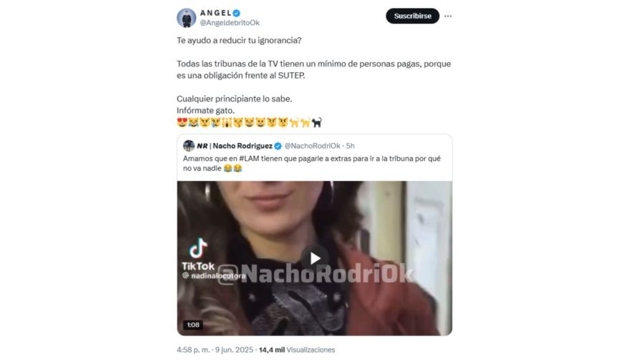Click Nacho Rodriguez's verified badge
The height and width of the screenshot is (361, 644).
coord(278,146)
